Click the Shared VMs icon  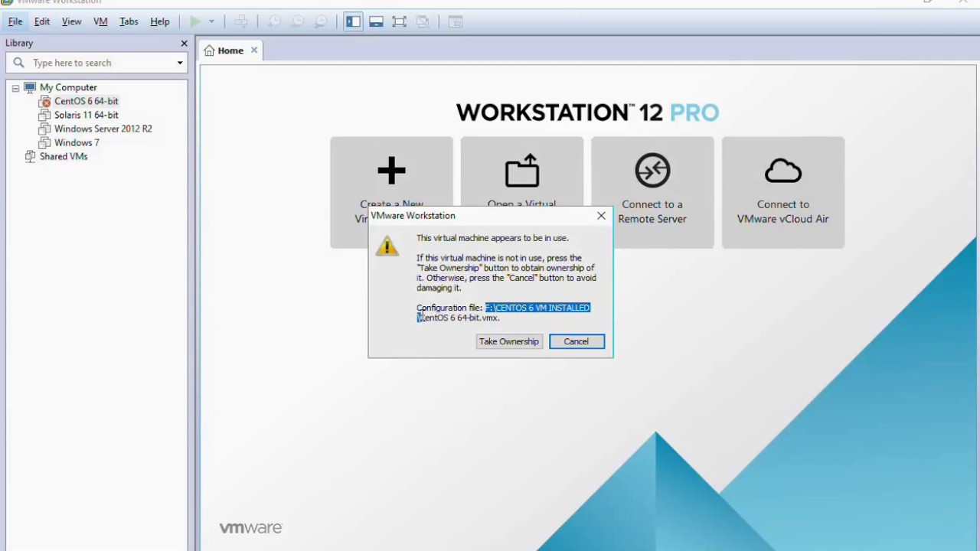(30, 156)
